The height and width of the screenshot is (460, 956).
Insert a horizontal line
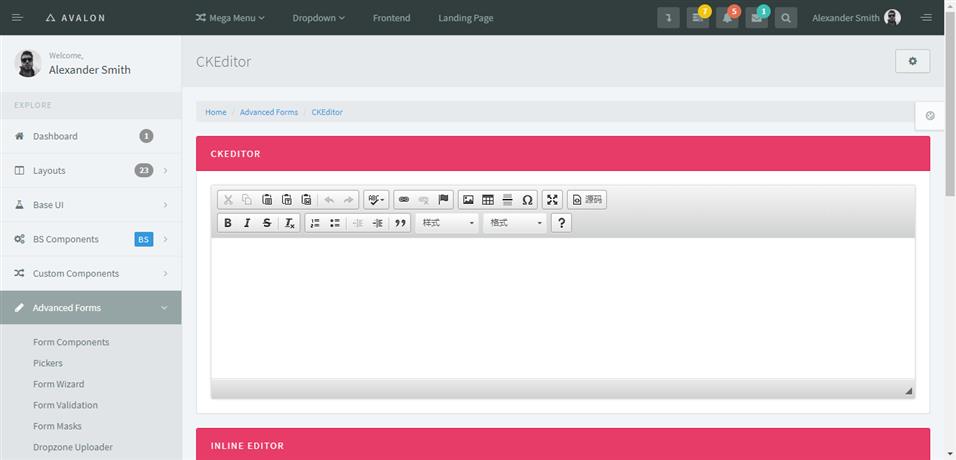(x=507, y=199)
